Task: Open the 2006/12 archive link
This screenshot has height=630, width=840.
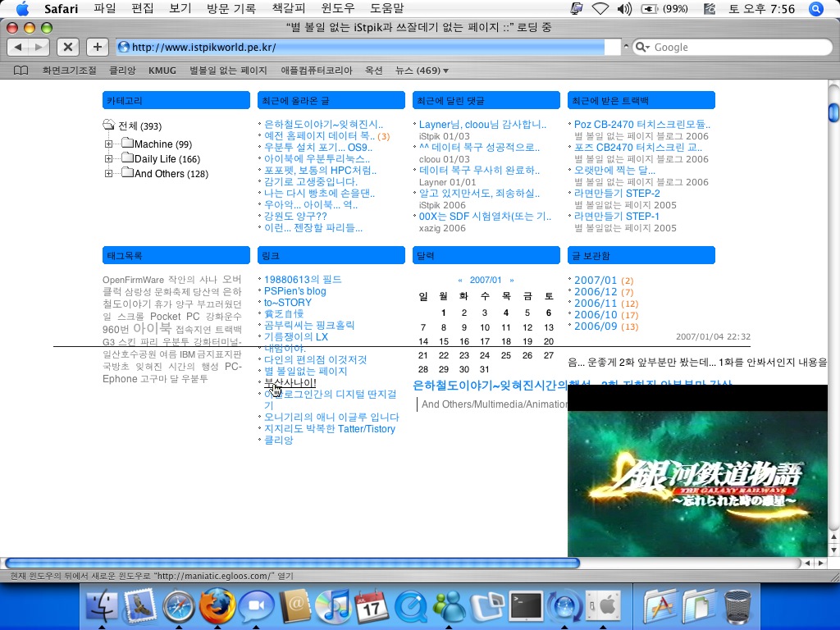Action: [595, 292]
